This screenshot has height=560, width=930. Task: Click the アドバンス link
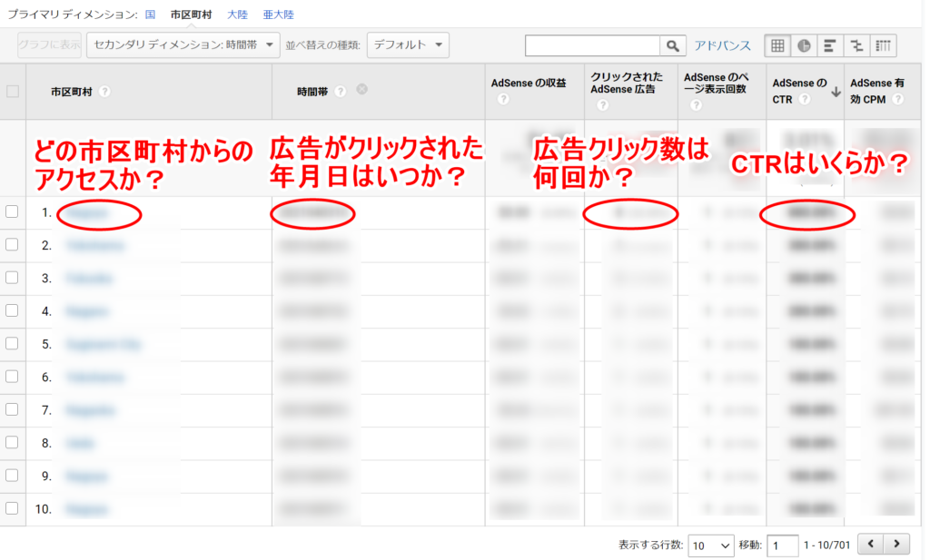click(722, 45)
